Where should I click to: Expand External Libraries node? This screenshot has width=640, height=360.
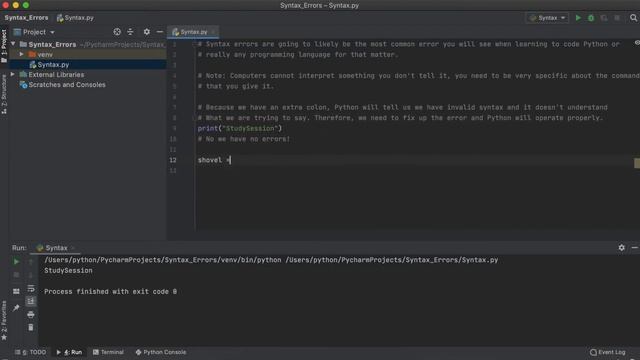tap(13, 75)
